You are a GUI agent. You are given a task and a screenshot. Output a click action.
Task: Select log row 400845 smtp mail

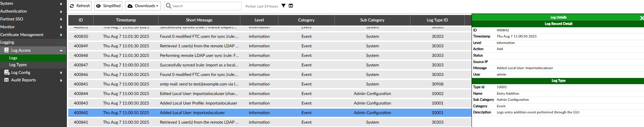coord(270,84)
